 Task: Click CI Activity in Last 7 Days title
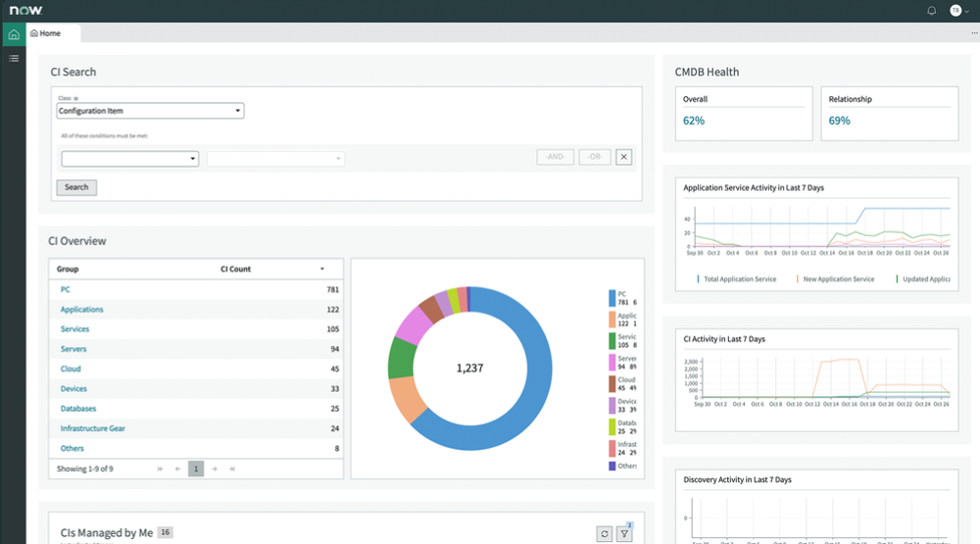coord(724,339)
